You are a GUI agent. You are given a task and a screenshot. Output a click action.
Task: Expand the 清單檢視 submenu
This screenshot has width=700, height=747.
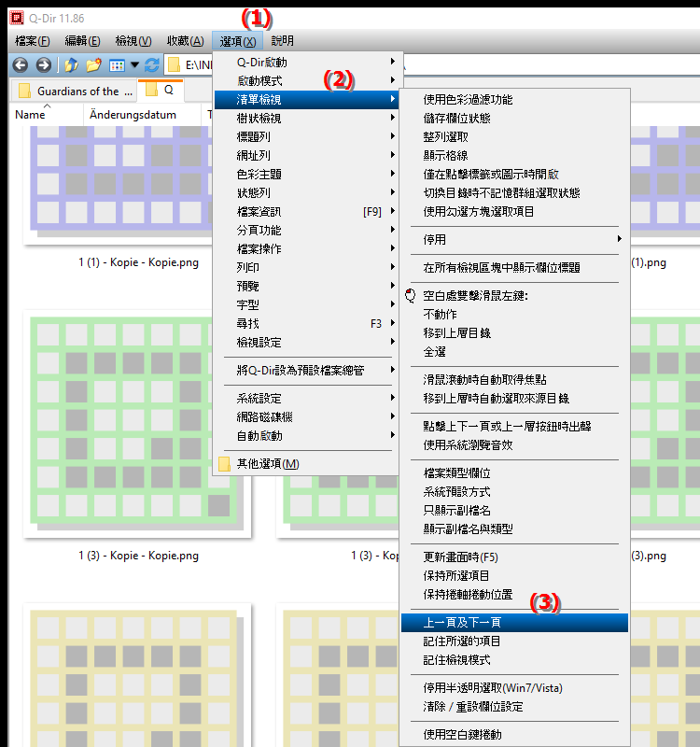point(306,100)
